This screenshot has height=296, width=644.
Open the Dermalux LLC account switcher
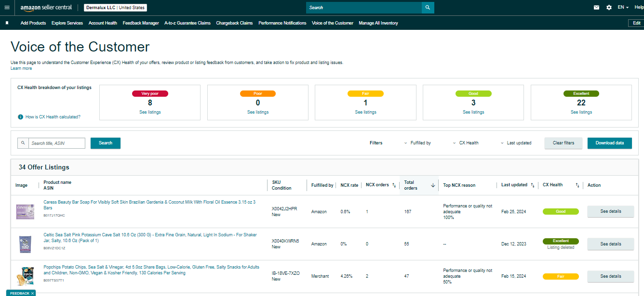point(115,8)
